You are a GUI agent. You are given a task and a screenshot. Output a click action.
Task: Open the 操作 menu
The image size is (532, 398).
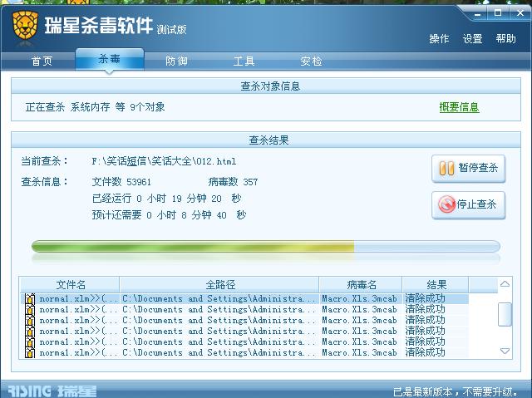pos(439,39)
